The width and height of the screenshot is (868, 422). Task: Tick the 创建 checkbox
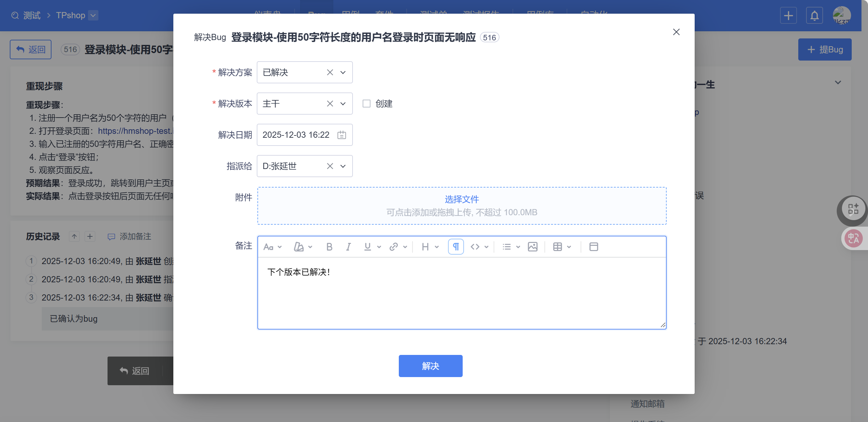366,104
